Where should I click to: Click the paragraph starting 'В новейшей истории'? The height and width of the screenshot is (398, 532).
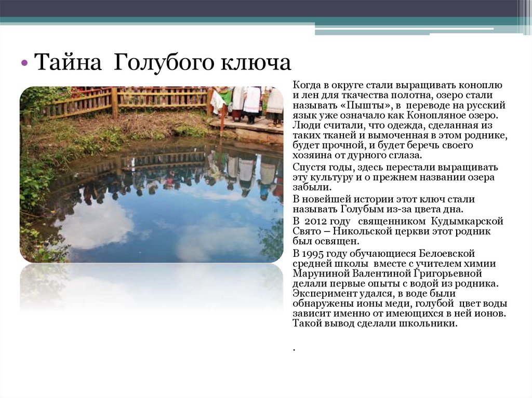pyautogui.click(x=384, y=204)
